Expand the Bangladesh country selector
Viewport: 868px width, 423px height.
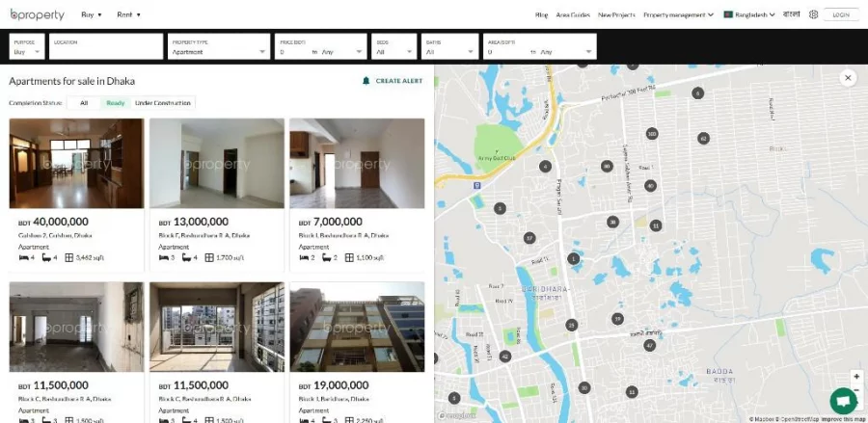(x=749, y=14)
